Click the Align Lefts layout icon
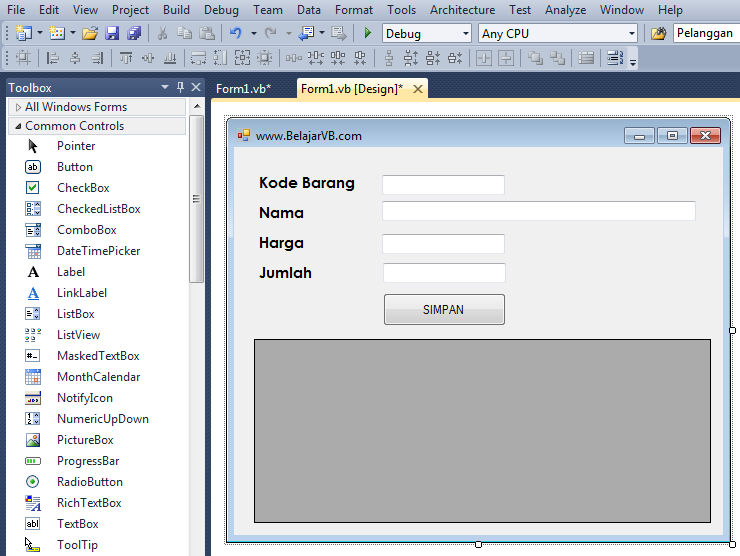Viewport: 740px width, 556px height. click(x=52, y=58)
